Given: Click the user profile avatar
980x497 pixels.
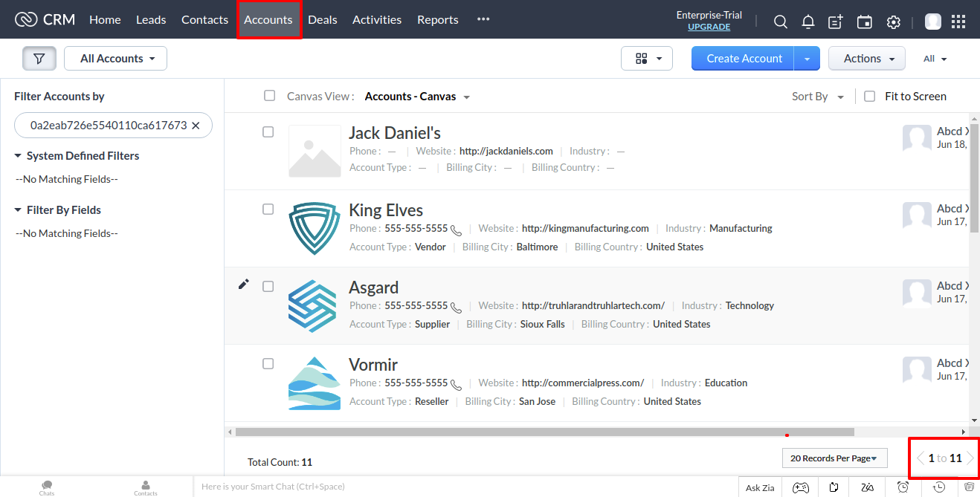Looking at the screenshot, I should [932, 22].
